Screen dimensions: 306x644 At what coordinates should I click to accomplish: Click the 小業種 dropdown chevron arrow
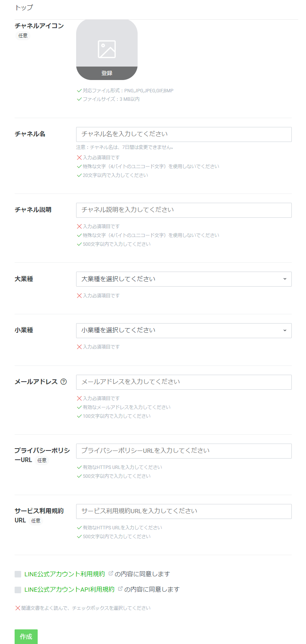click(x=284, y=330)
